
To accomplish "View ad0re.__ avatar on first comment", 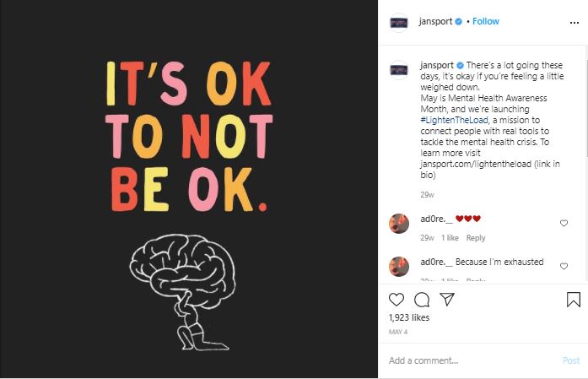I will click(x=399, y=224).
